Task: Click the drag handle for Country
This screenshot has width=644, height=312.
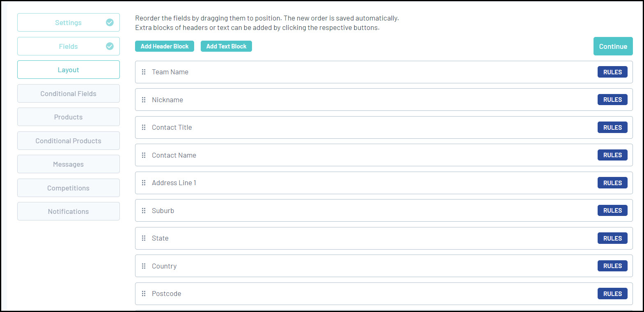Action: (x=144, y=266)
